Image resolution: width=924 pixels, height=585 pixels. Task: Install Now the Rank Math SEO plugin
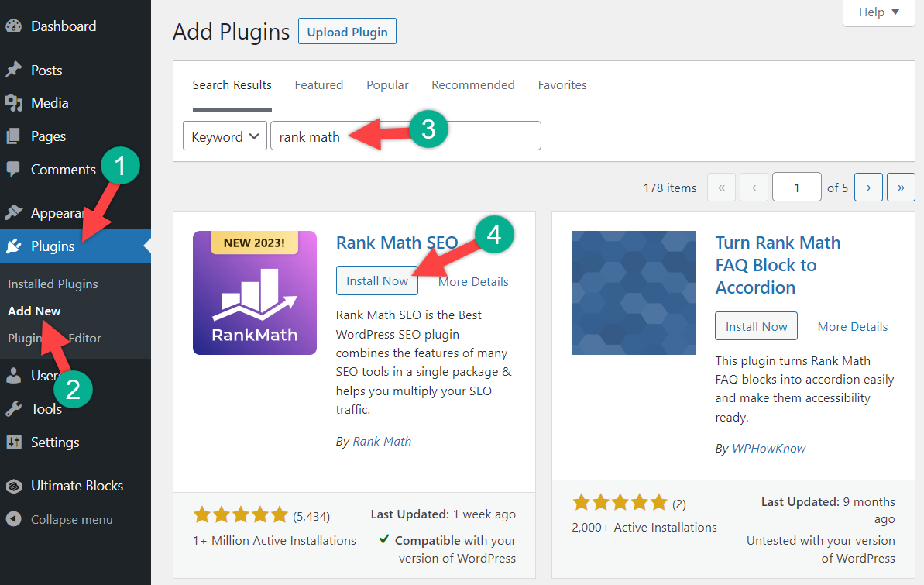[x=377, y=280]
